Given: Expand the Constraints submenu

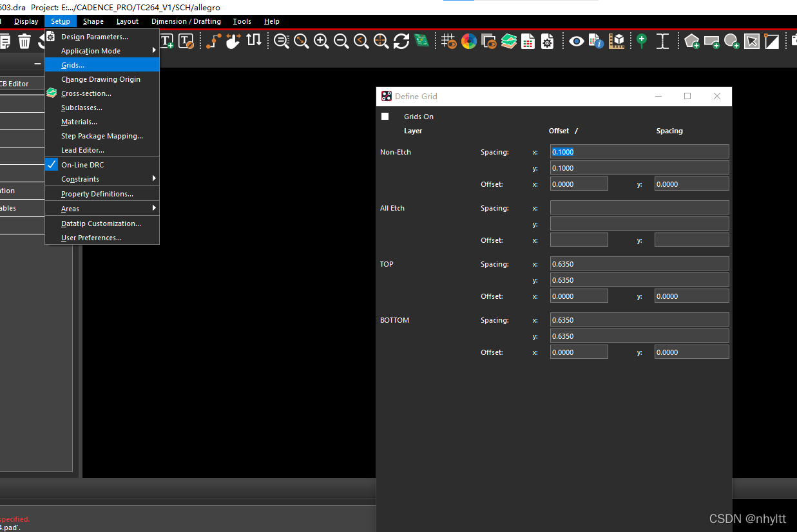Looking at the screenshot, I should pyautogui.click(x=80, y=179).
